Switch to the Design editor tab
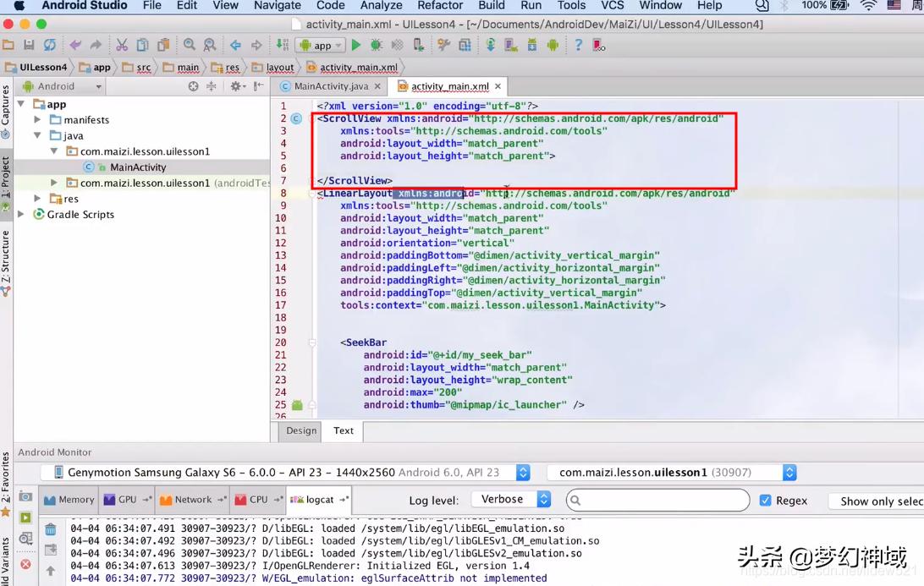The width and height of the screenshot is (924, 586). coord(300,430)
